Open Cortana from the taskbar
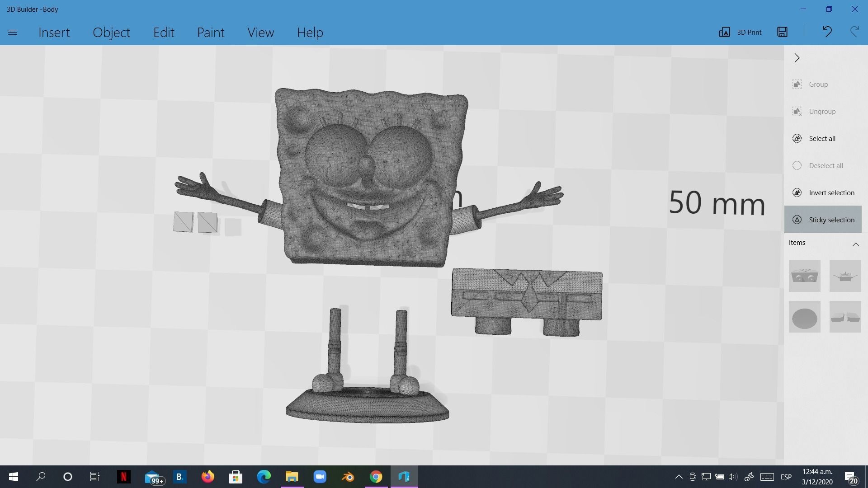 (68, 477)
